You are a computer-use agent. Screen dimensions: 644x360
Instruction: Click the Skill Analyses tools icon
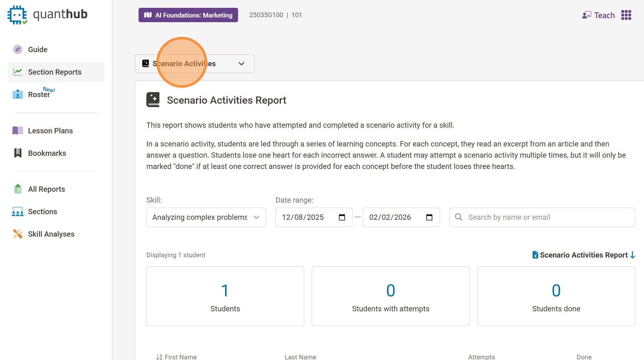tap(18, 234)
